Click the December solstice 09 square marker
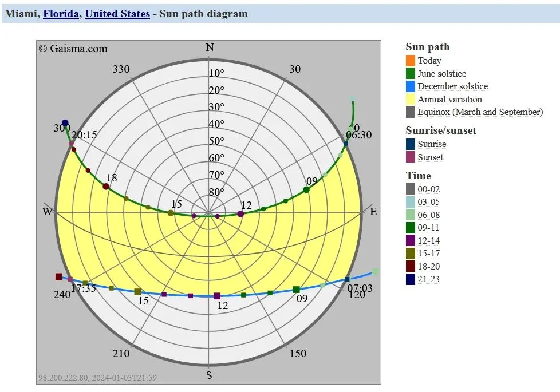Image resolution: width=560 pixels, height=392 pixels. [296, 290]
